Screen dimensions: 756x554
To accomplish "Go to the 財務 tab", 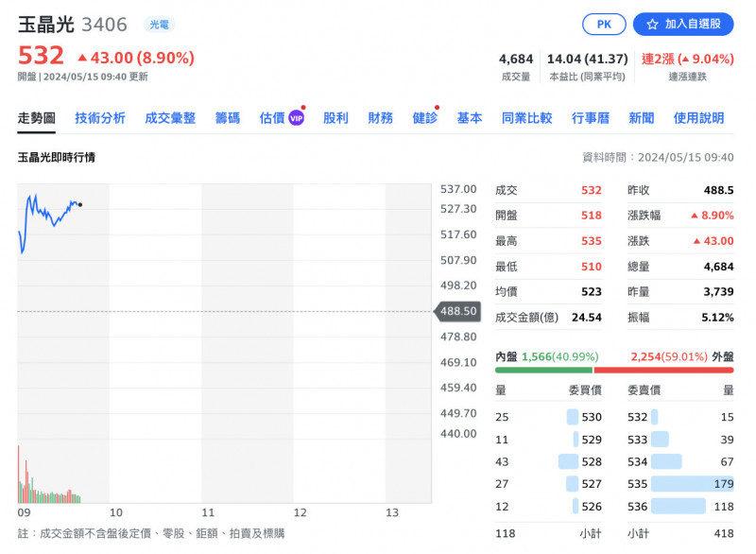I will [x=381, y=118].
